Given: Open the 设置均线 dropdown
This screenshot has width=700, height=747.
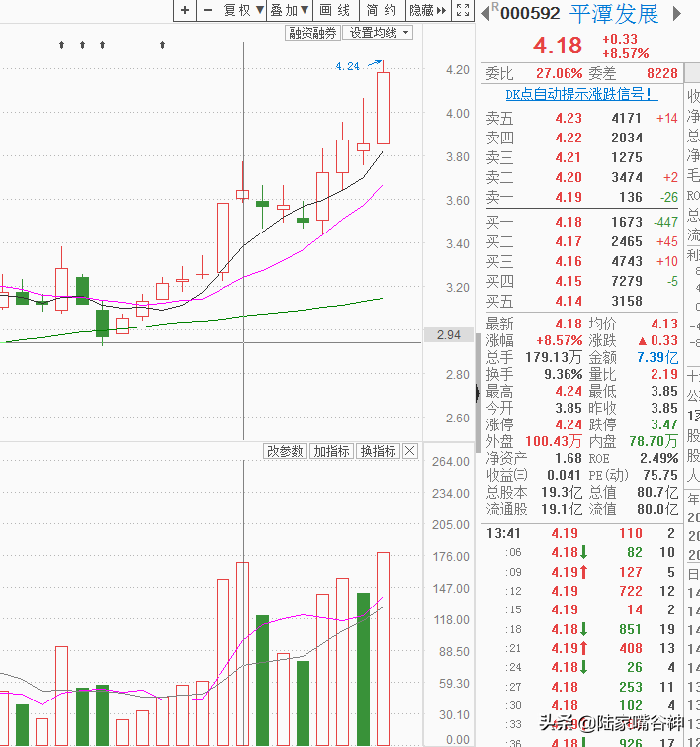Looking at the screenshot, I should [x=378, y=33].
